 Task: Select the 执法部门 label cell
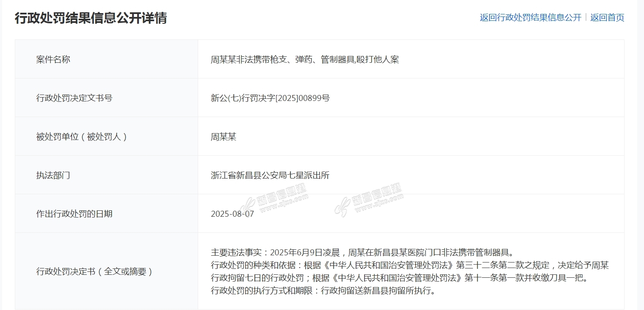(53, 175)
